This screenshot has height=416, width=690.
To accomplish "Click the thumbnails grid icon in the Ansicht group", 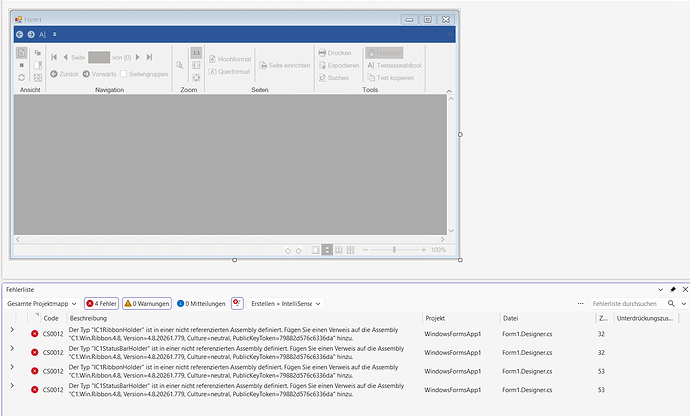I will [38, 77].
